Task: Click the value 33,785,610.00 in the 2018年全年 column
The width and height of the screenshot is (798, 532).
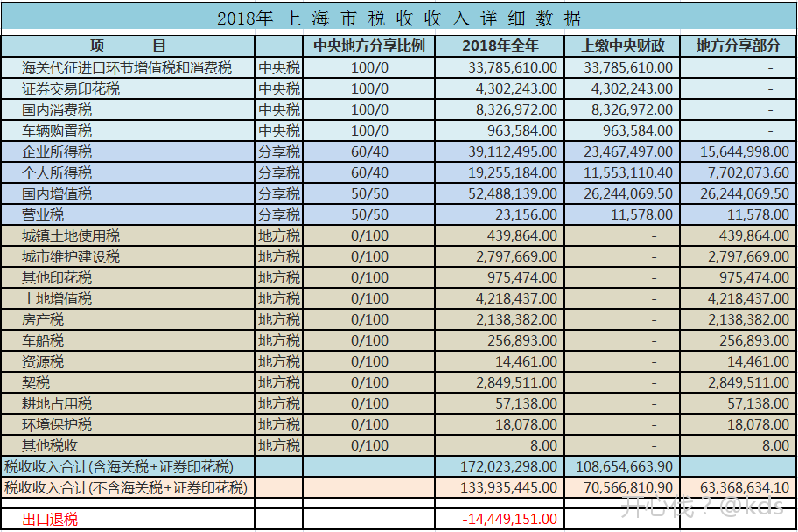Action: [x=513, y=67]
